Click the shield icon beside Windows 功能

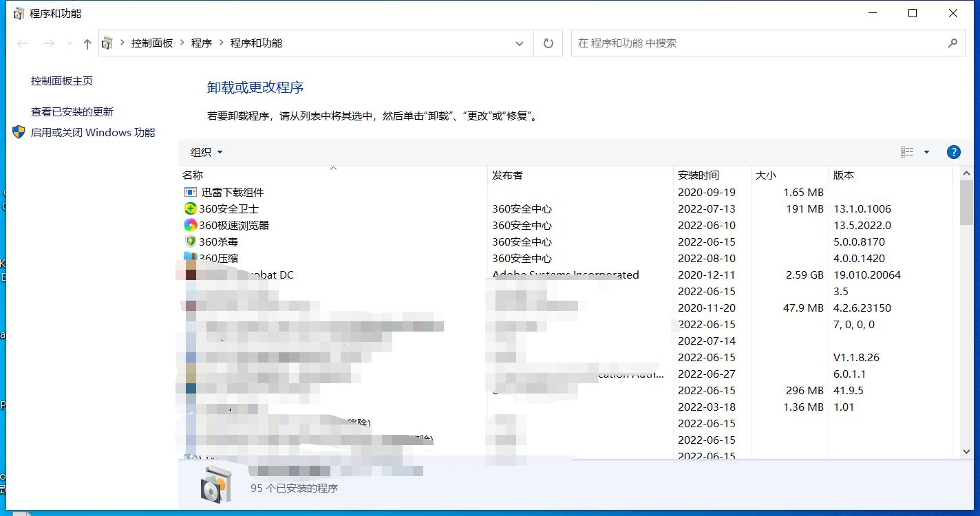point(19,132)
